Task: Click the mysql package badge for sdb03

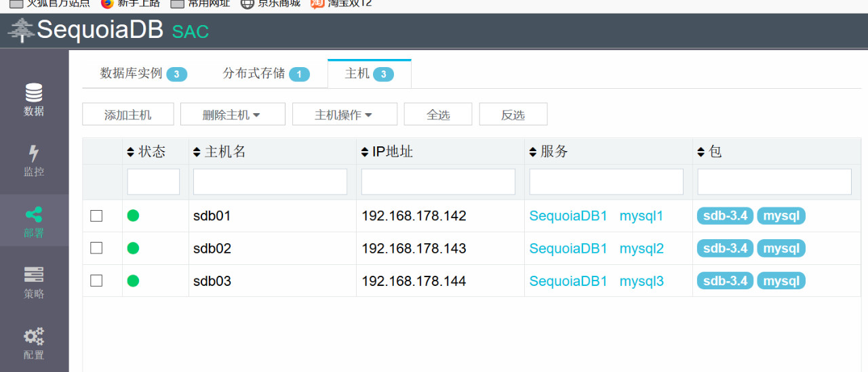Action: pyautogui.click(x=781, y=281)
